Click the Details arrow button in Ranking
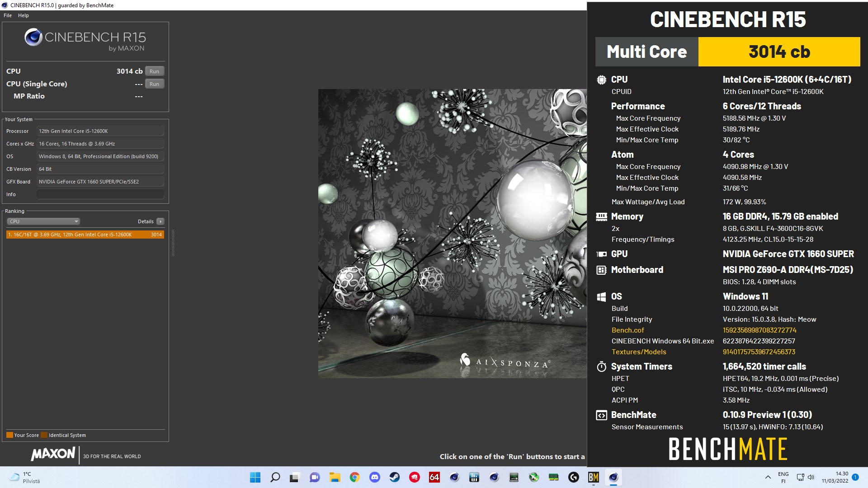The image size is (868, 488). point(160,221)
